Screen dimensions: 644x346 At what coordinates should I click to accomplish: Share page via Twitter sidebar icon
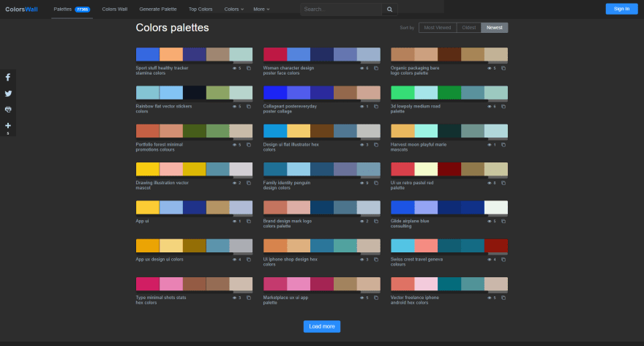8,94
